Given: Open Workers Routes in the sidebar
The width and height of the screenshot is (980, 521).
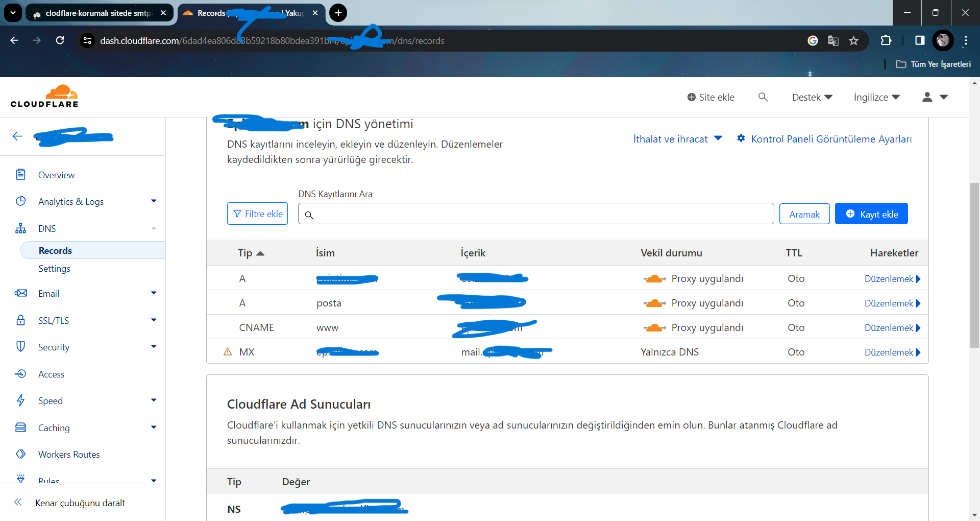Looking at the screenshot, I should [x=69, y=454].
